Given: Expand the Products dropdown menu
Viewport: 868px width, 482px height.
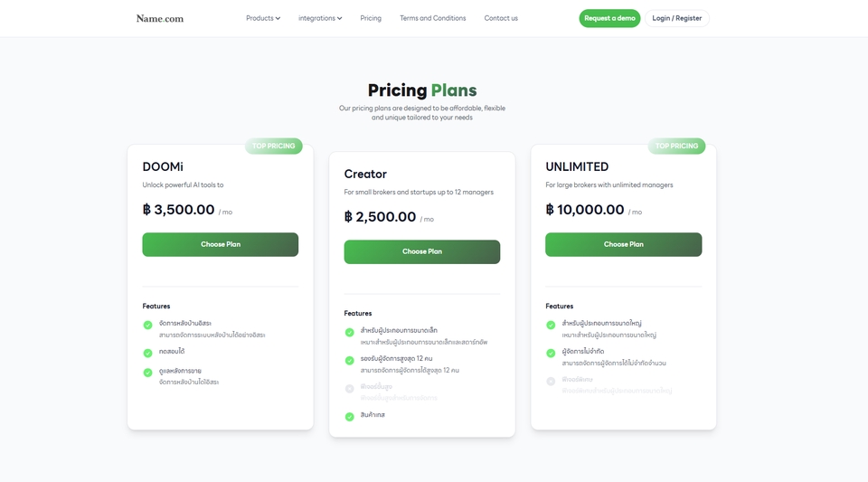Looking at the screenshot, I should 263,18.
